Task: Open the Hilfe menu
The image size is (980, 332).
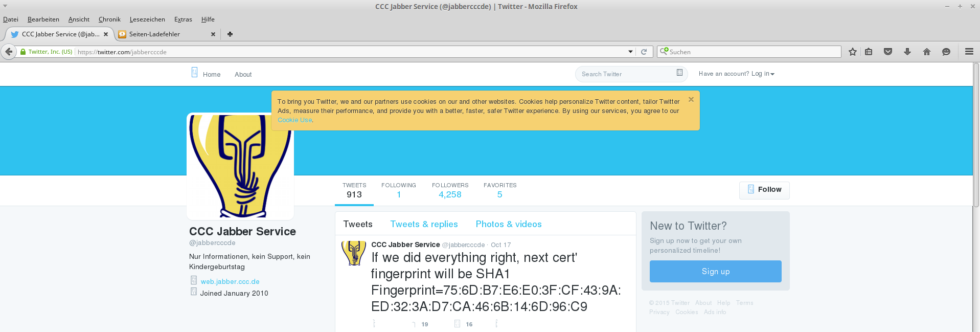Action: tap(208, 19)
